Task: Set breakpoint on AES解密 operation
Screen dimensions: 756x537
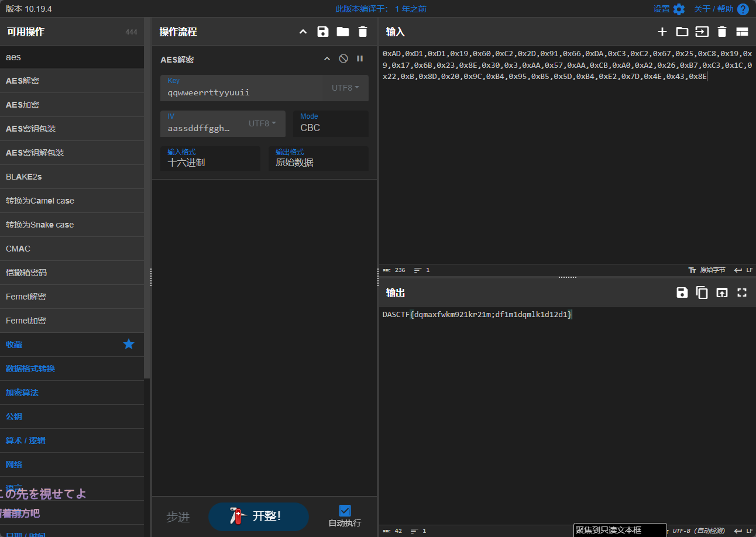Action: [360, 58]
